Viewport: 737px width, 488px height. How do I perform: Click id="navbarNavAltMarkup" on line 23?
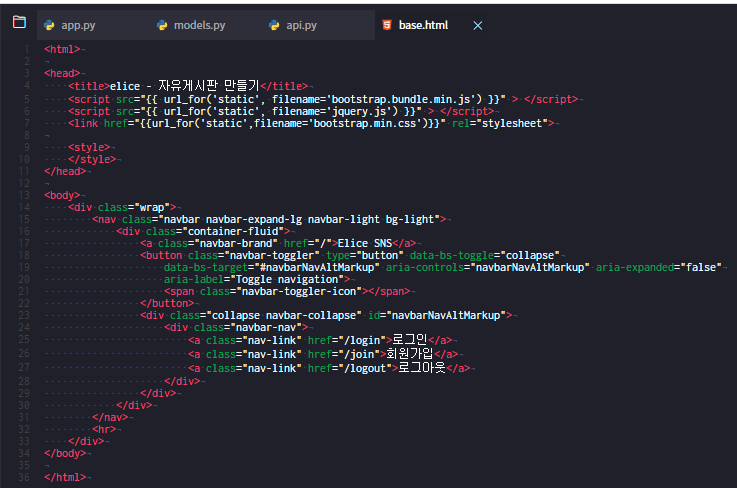437,315
